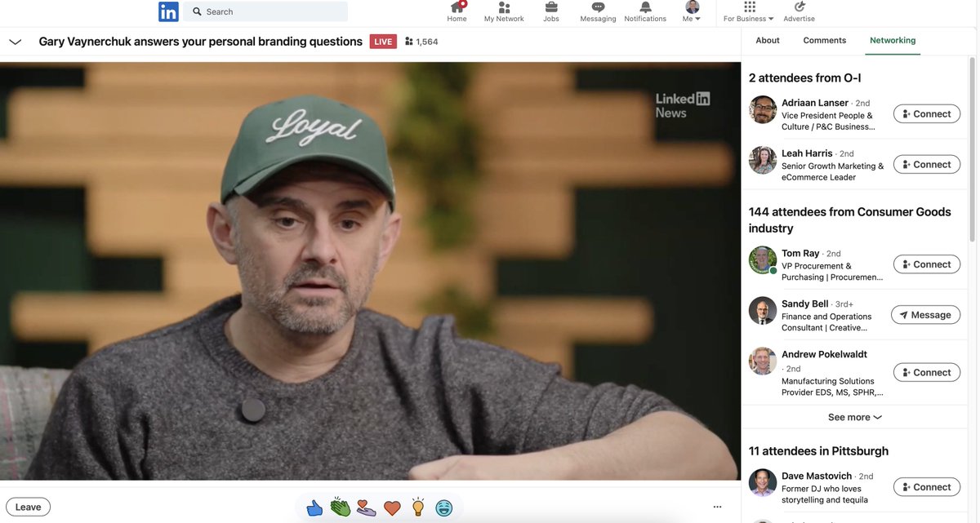This screenshot has height=523, width=980.
Task: React with the clapping Celebrate icon
Action: [x=341, y=507]
